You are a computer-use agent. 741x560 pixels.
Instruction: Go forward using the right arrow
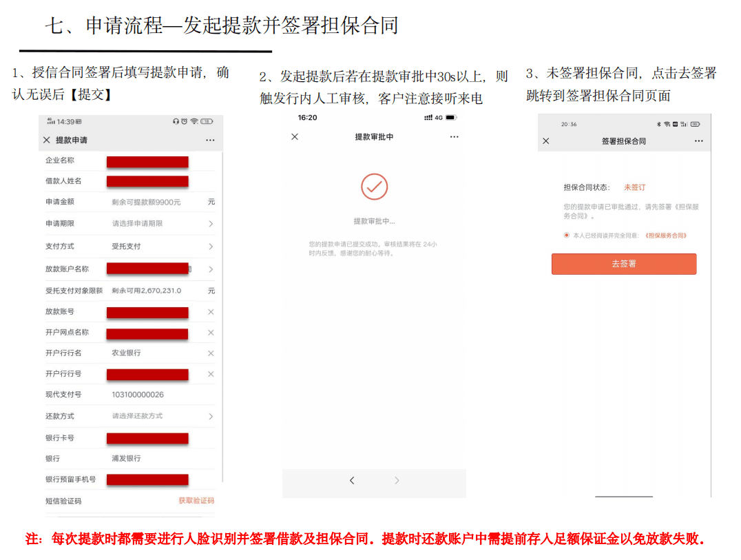point(397,480)
